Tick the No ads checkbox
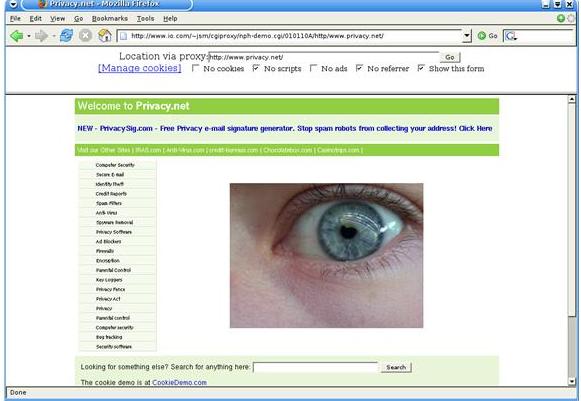 click(x=313, y=68)
